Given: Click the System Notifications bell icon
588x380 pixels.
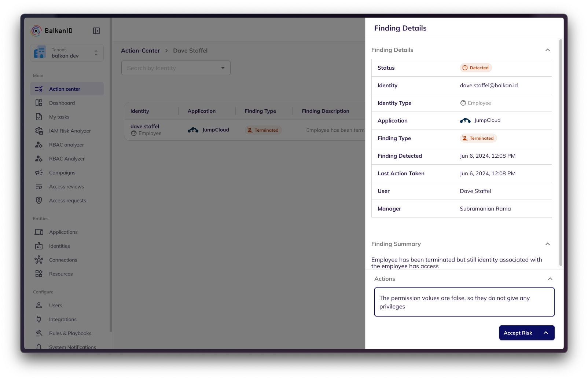Looking at the screenshot, I should click(39, 346).
